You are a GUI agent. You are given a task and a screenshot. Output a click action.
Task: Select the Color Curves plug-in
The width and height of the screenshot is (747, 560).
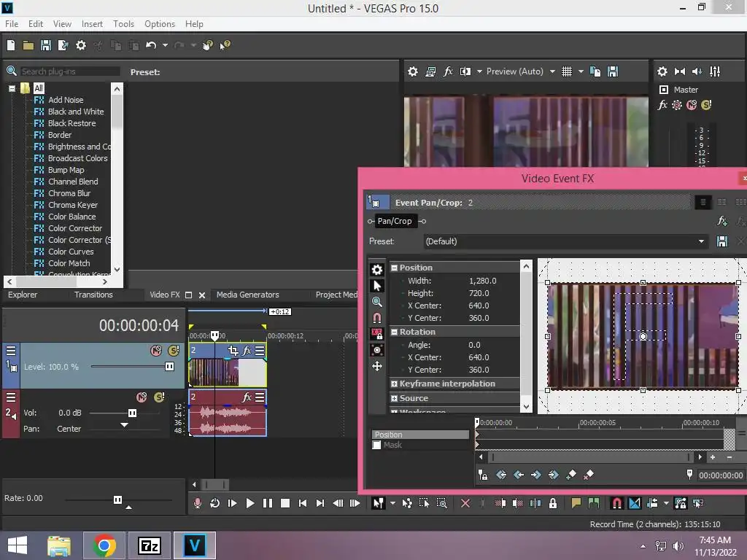click(x=71, y=252)
